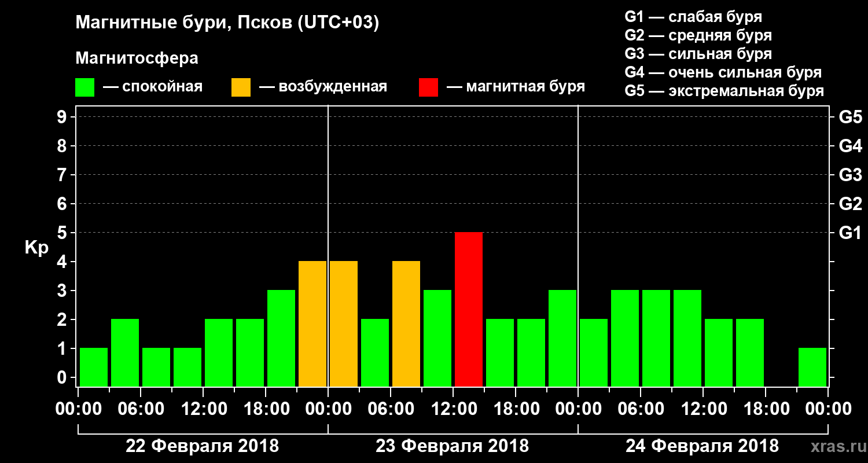The width and height of the screenshot is (868, 463).
Task: Click the '24 Февраля 2018' date label
Action: (x=703, y=446)
